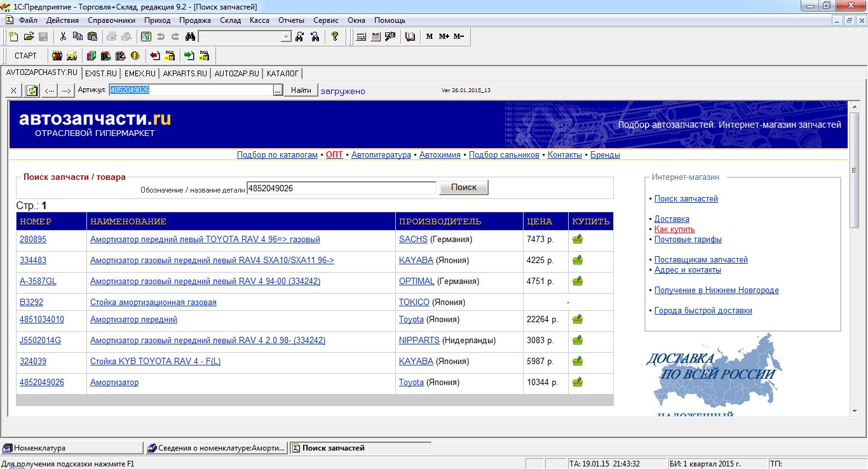The image size is (868, 469).
Task: Click the cart icon for the NIPPARTS row
Action: coord(578,341)
